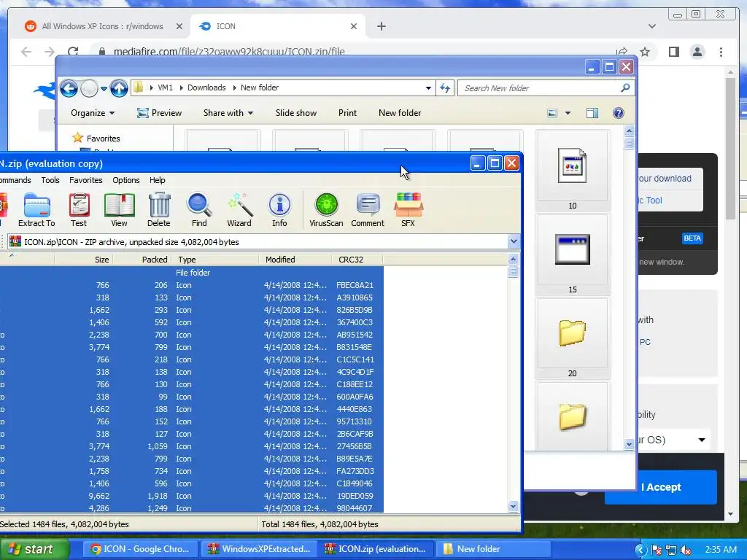Open the WinRAR Options menu
Screen dimensions: 747x560
(x=125, y=180)
